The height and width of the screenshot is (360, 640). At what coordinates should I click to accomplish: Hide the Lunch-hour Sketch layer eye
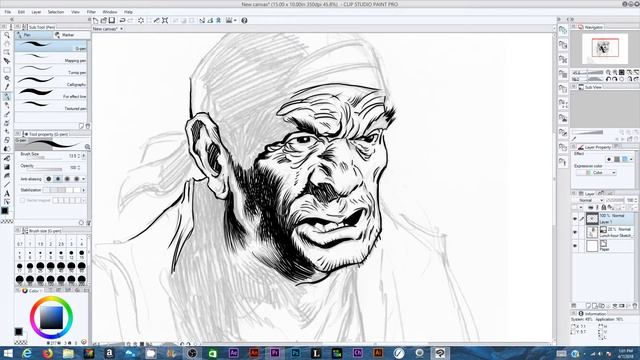pos(575,232)
